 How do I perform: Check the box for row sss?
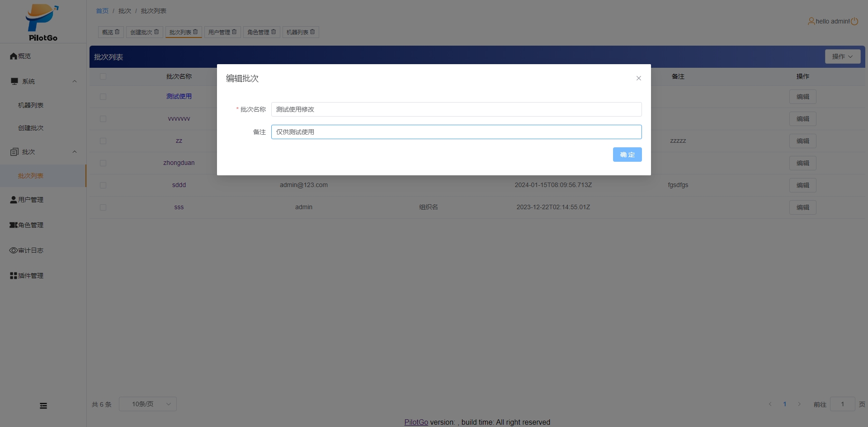pyautogui.click(x=103, y=207)
